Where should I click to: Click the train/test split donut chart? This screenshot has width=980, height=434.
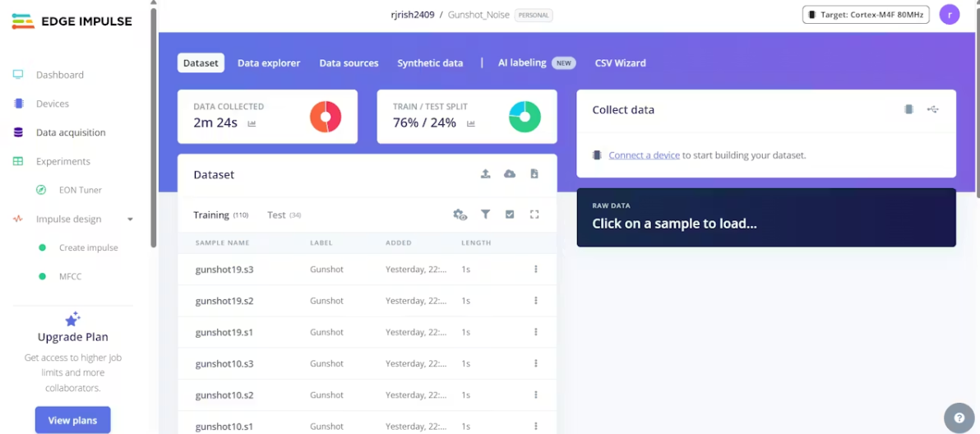525,117
